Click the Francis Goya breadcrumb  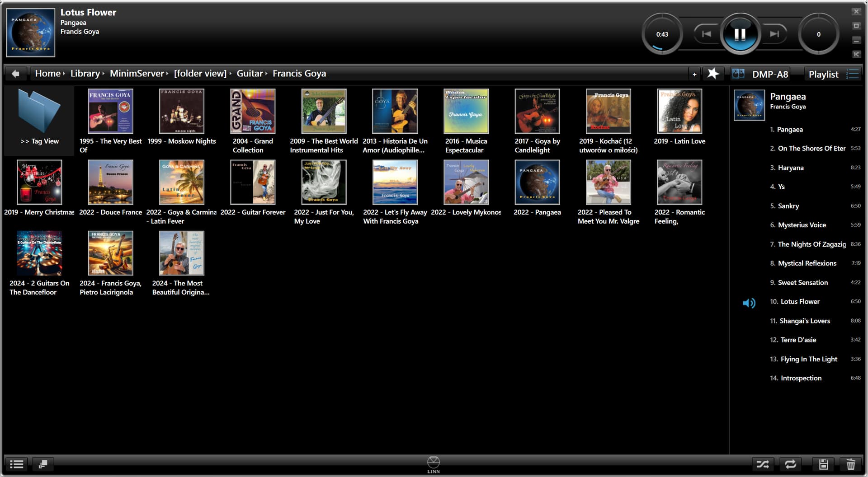(x=299, y=73)
